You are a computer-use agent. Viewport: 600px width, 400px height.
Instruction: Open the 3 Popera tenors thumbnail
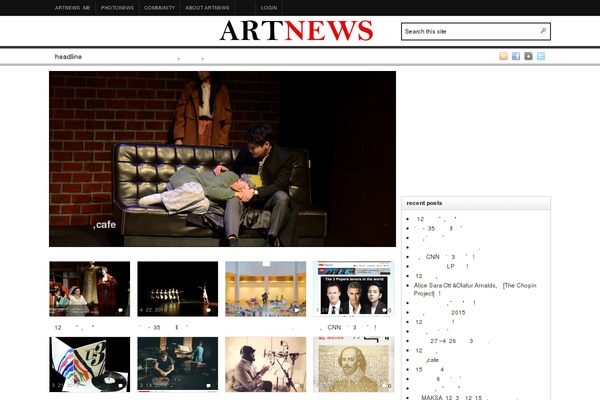click(x=354, y=289)
